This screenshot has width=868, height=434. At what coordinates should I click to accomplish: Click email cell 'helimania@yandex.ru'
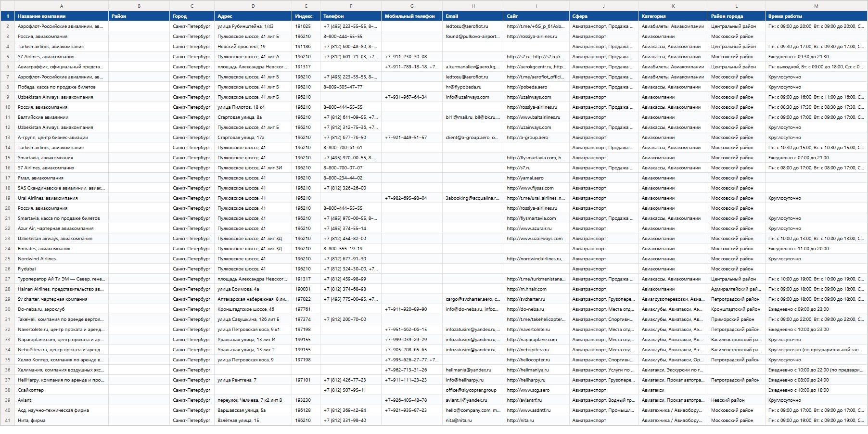[473, 370]
